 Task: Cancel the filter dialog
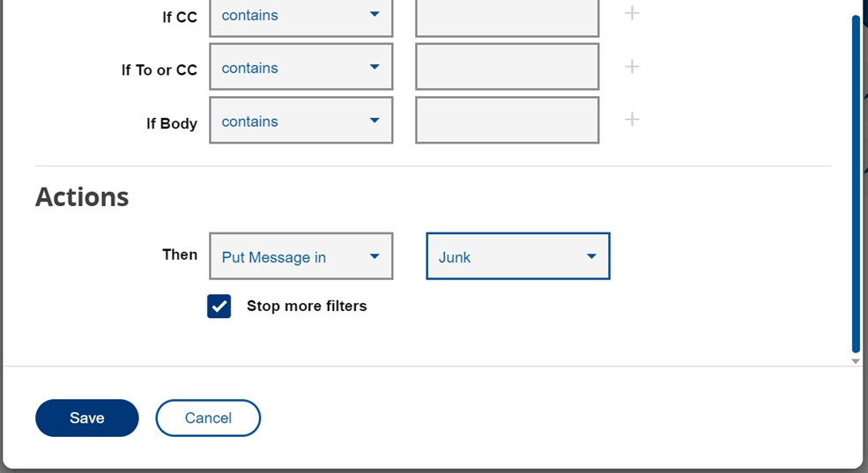click(x=208, y=418)
